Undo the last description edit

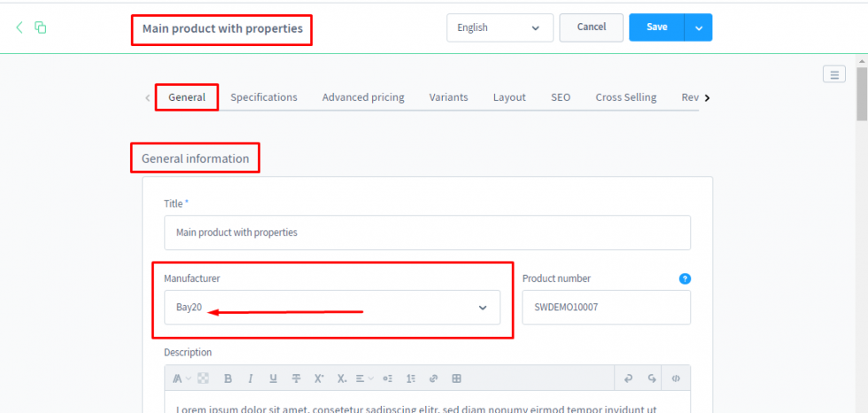point(628,378)
